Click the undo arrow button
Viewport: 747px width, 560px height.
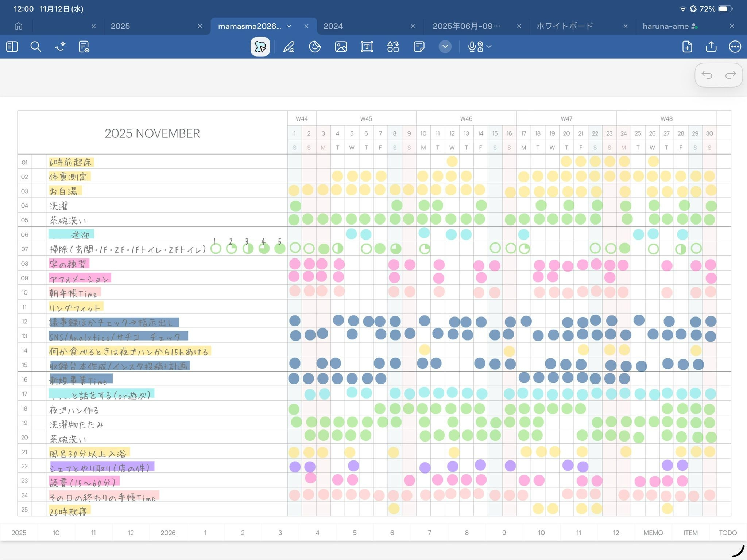[707, 75]
